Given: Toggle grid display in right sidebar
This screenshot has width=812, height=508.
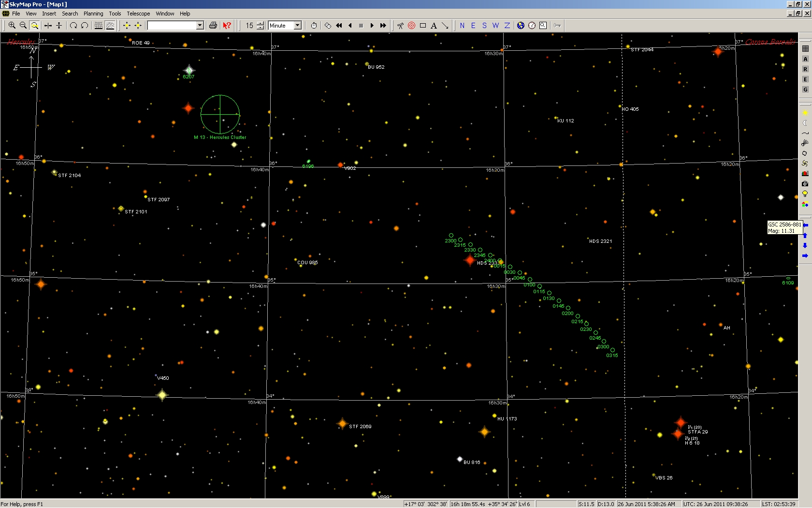Looking at the screenshot, I should click(x=805, y=49).
